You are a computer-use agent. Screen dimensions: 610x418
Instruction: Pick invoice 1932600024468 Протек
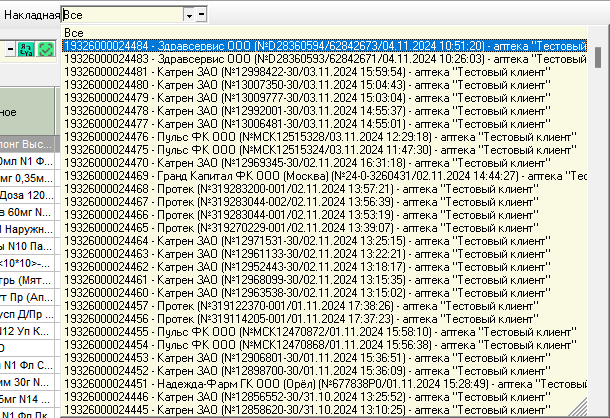pos(324,189)
